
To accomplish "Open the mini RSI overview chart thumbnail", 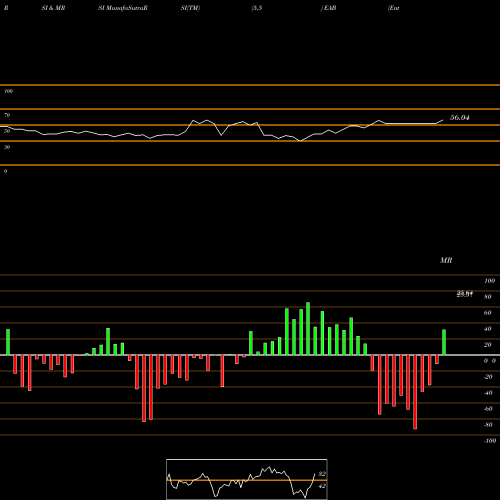I will tap(247, 479).
